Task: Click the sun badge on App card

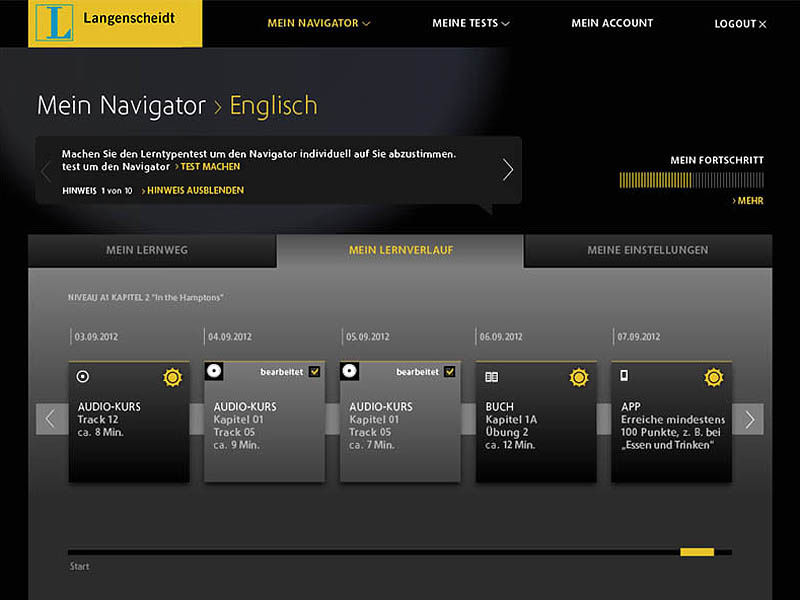Action: tap(714, 378)
